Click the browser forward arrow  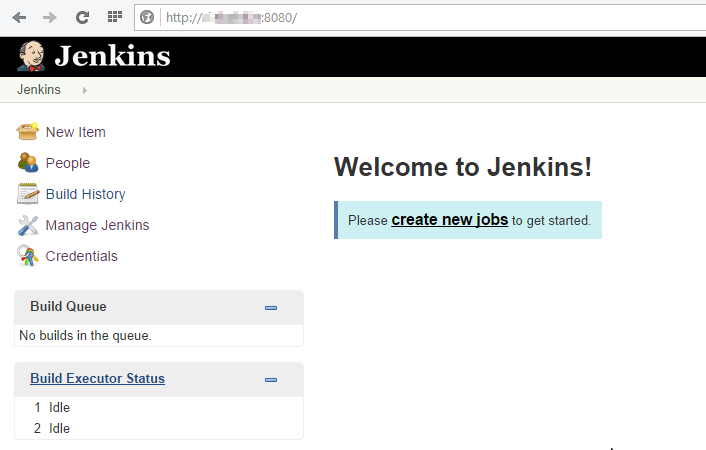pos(50,18)
